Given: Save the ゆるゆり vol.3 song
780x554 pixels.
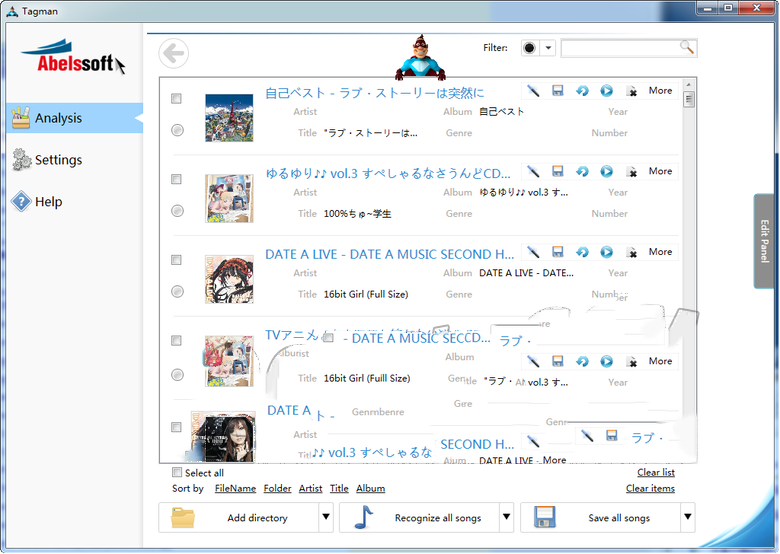Looking at the screenshot, I should (x=558, y=172).
